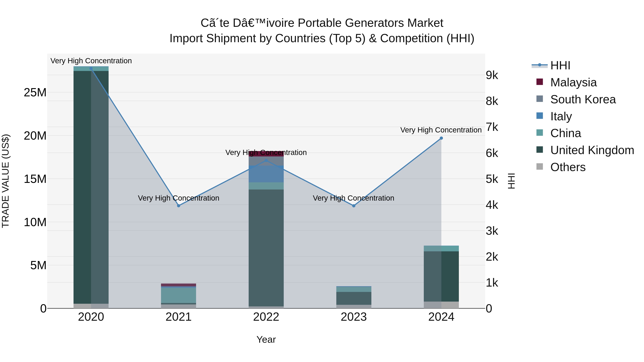The height and width of the screenshot is (362, 644).
Task: Click the 2022 Italy bar segment
Action: coord(266,174)
